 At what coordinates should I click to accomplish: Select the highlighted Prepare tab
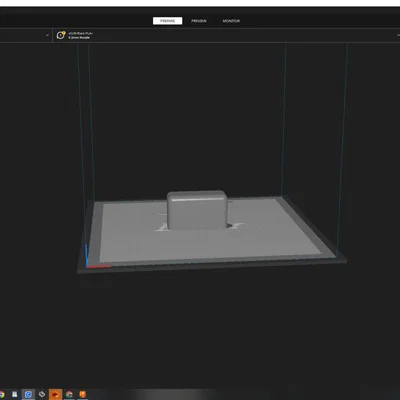coord(167,21)
